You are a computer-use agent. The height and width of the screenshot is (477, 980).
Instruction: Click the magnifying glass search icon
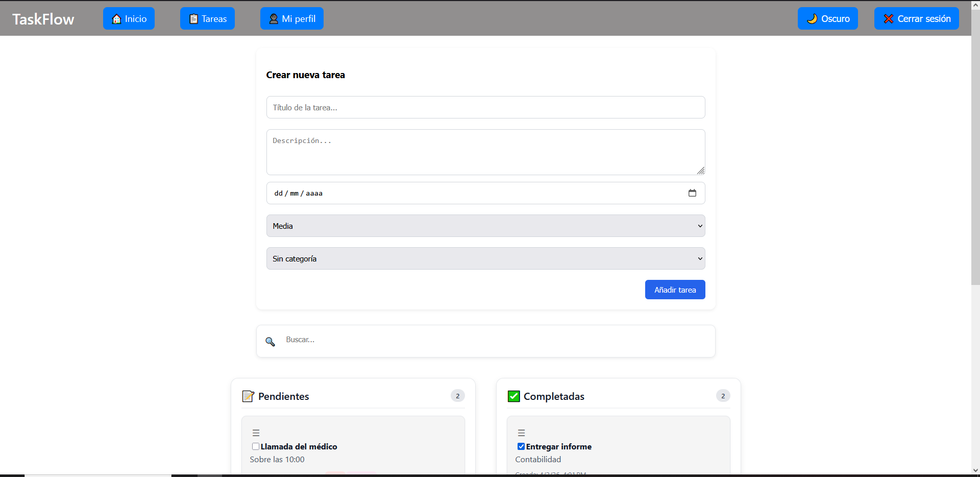pyautogui.click(x=270, y=342)
